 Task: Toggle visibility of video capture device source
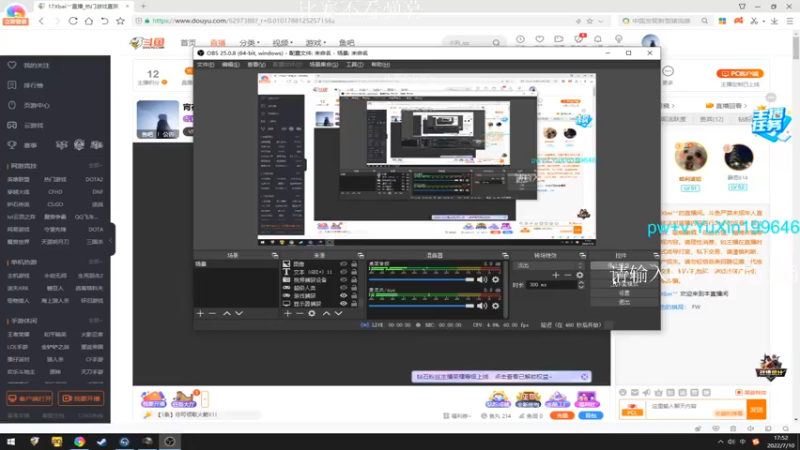pos(343,280)
